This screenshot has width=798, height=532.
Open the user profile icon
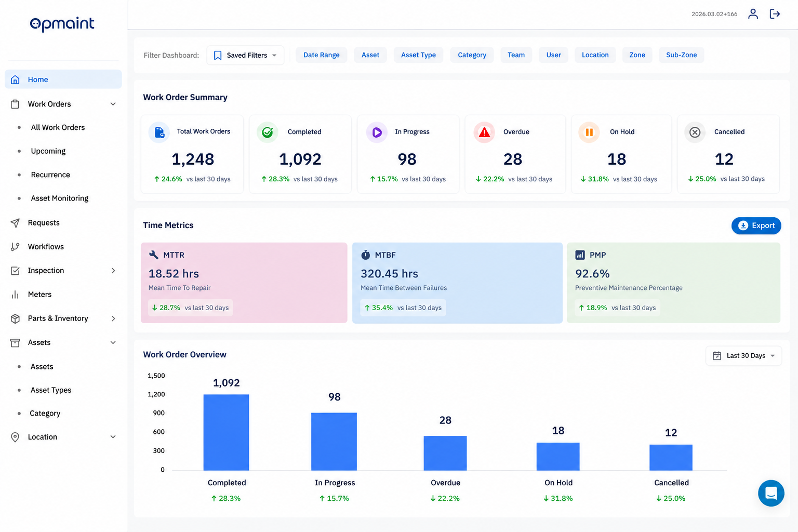point(753,14)
